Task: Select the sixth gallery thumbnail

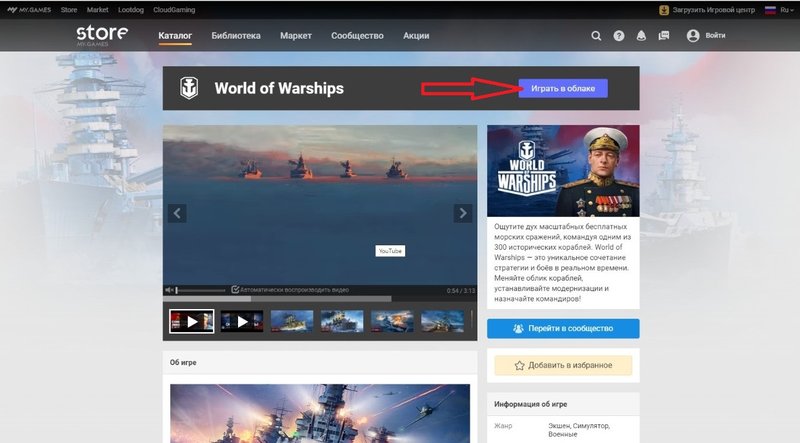Action: point(442,322)
